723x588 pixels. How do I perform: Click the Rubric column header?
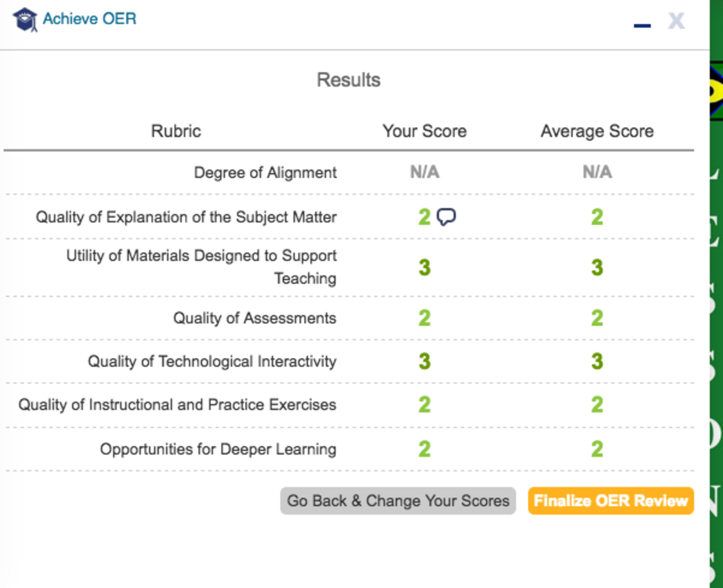point(176,131)
